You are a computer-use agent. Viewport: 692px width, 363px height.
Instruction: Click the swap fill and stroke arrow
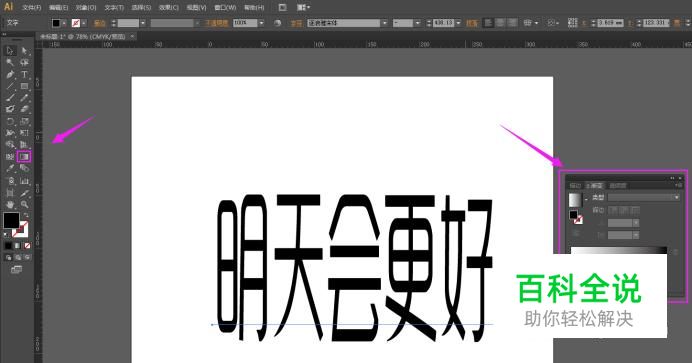point(26,215)
